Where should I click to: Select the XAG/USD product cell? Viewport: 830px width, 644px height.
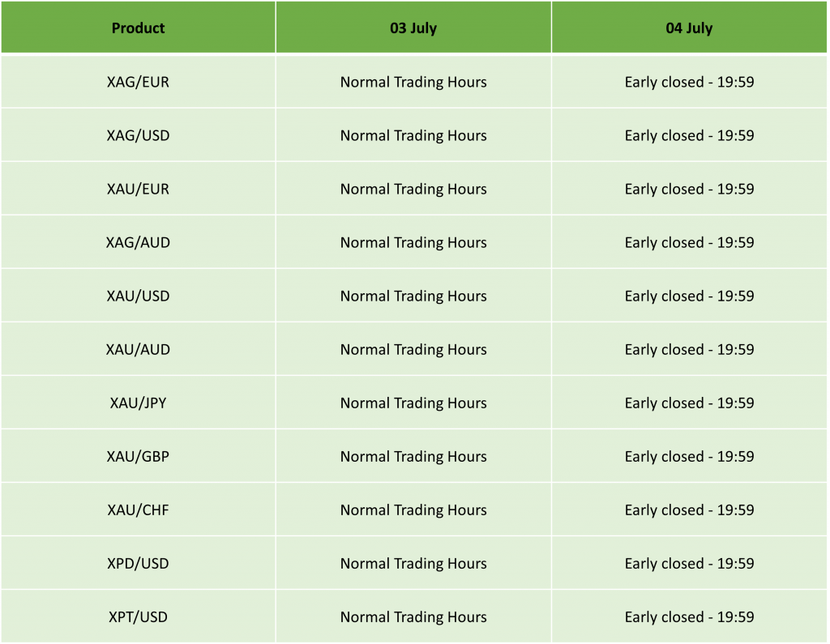pos(138,135)
